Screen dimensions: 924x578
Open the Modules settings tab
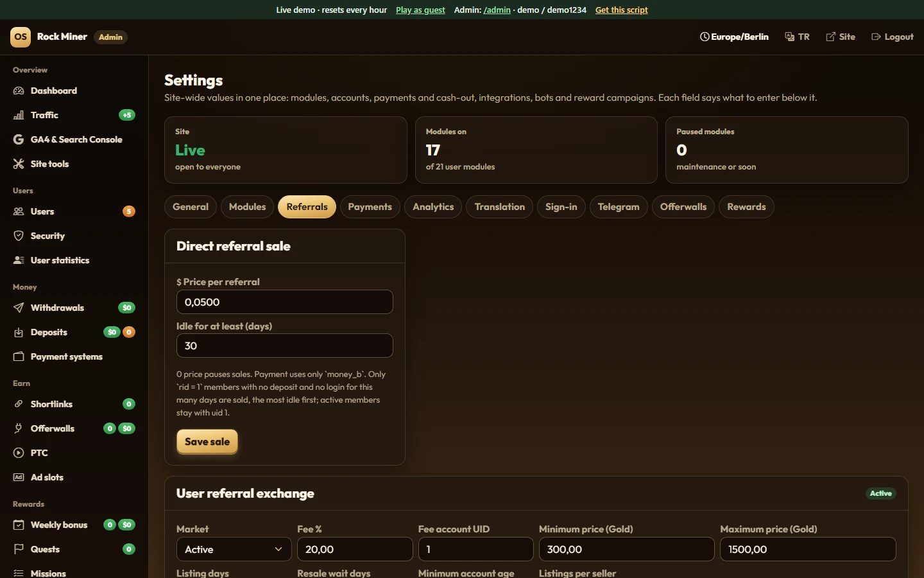[247, 207]
